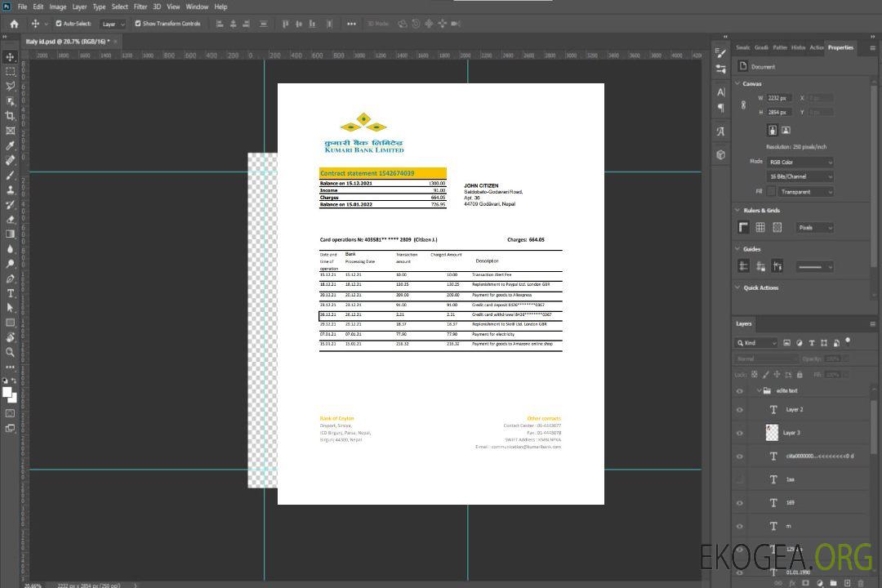Select Layer 3 thumbnail in Layers
Screen dimensions: 882x588
(773, 433)
